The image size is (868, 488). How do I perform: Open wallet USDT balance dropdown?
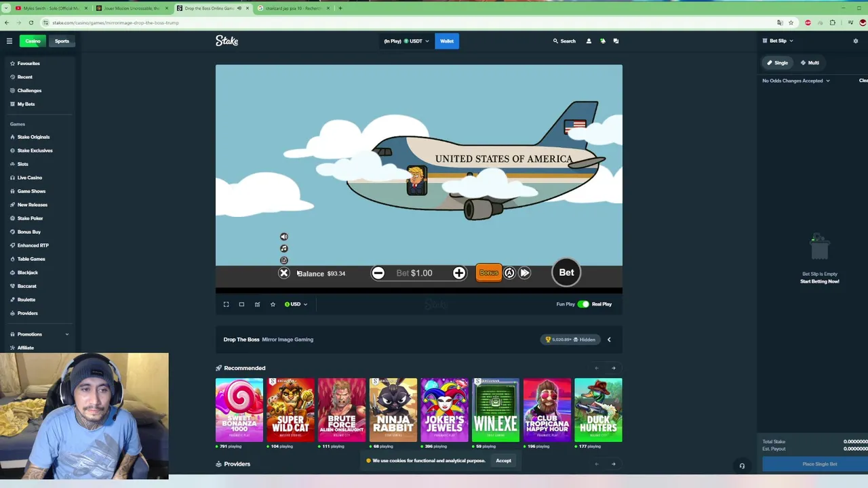(406, 41)
